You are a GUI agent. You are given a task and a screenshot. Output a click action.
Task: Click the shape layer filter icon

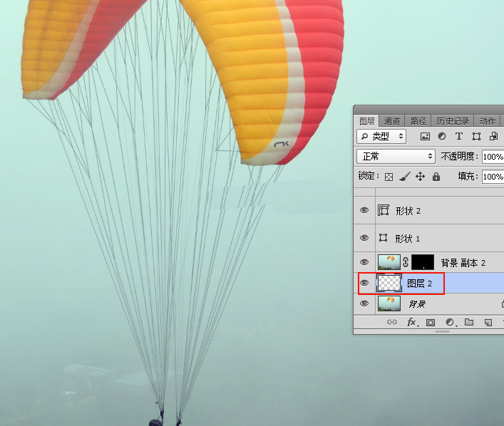pyautogui.click(x=475, y=136)
